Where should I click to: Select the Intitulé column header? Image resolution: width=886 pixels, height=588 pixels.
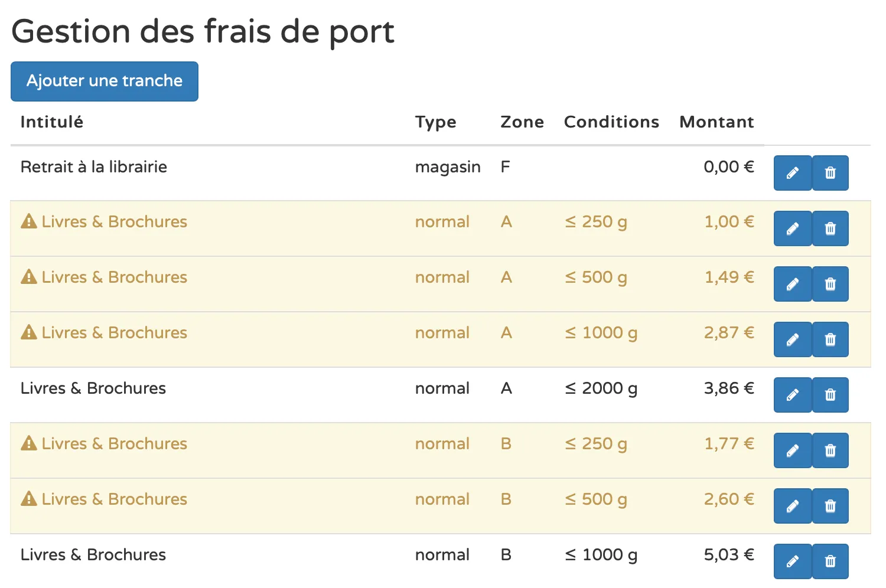pyautogui.click(x=51, y=122)
